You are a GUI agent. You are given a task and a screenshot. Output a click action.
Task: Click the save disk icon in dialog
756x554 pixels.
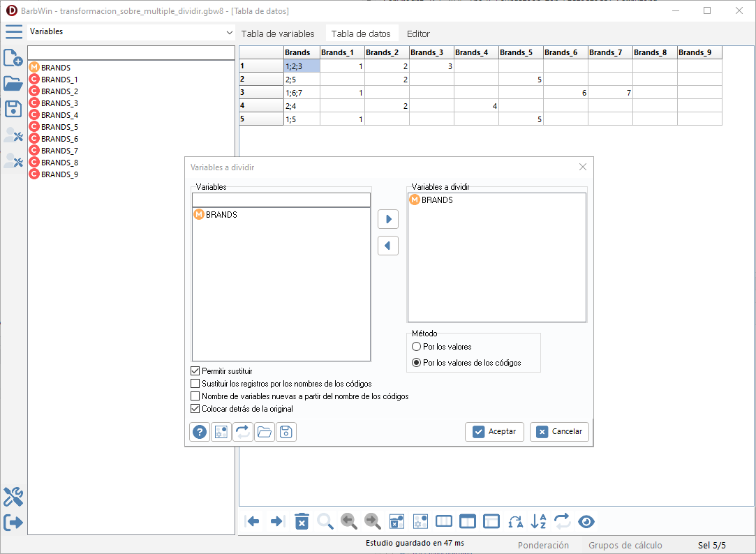click(x=286, y=432)
